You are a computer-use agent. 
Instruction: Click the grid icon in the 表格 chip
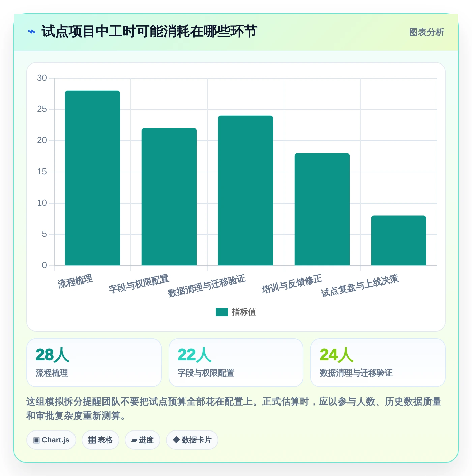(92, 440)
